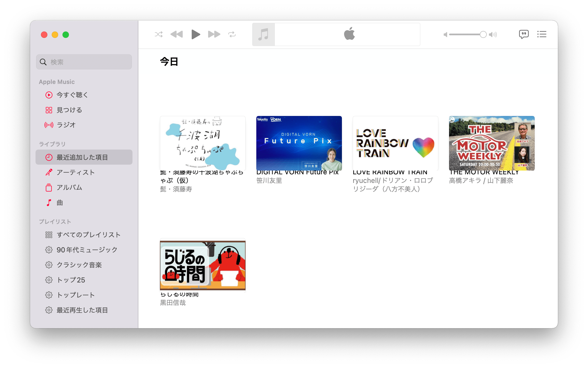Click the loud-volume speaker icon

point(493,34)
